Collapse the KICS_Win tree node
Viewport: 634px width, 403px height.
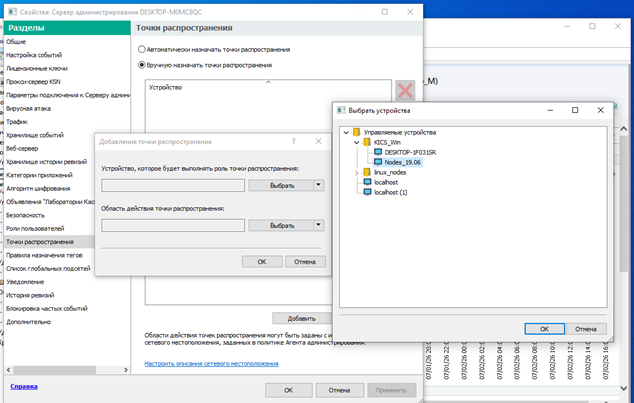(357, 142)
